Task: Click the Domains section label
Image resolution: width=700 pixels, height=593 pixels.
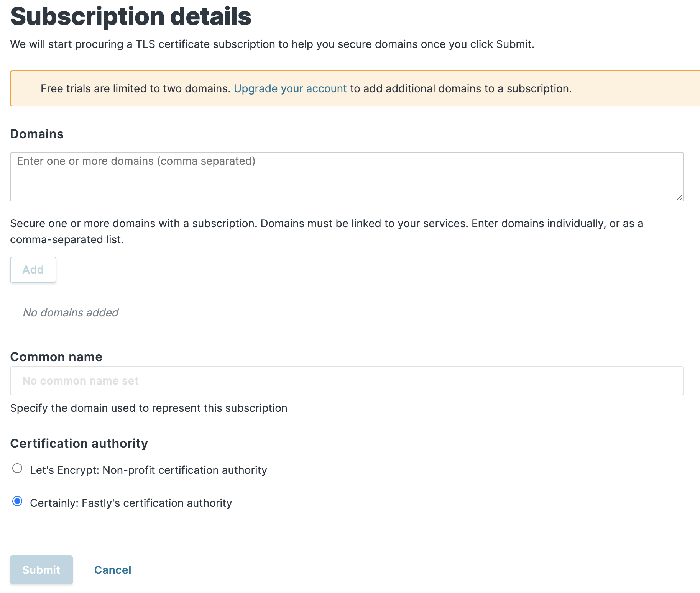Action: [x=37, y=134]
